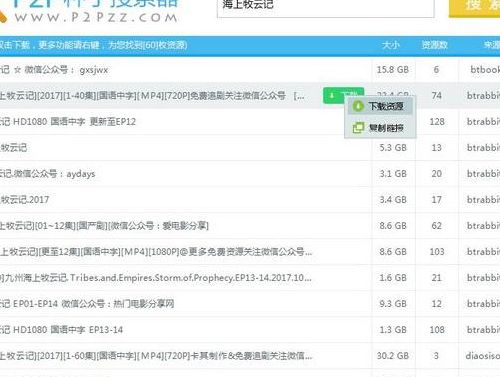Click the copy link icon in popup
Viewport: 500px width, 377px height.
358,128
